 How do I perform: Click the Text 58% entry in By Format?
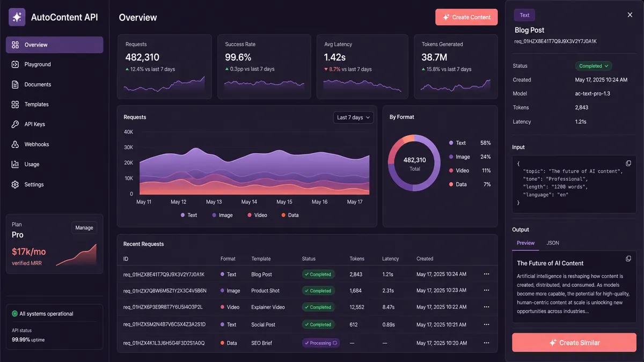click(470, 143)
